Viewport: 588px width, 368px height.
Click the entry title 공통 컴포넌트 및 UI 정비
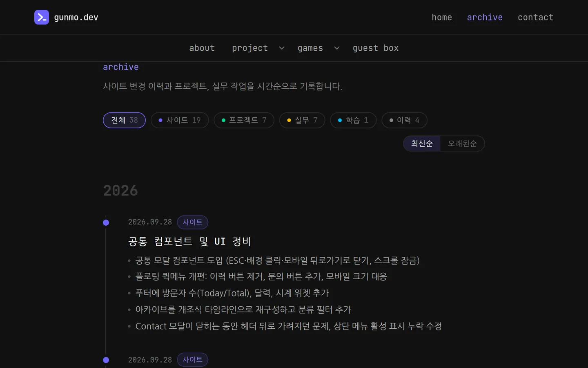coord(189,241)
